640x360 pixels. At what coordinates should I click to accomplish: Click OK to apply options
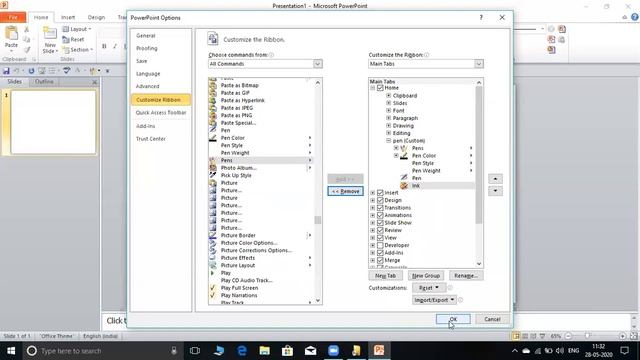click(x=453, y=319)
